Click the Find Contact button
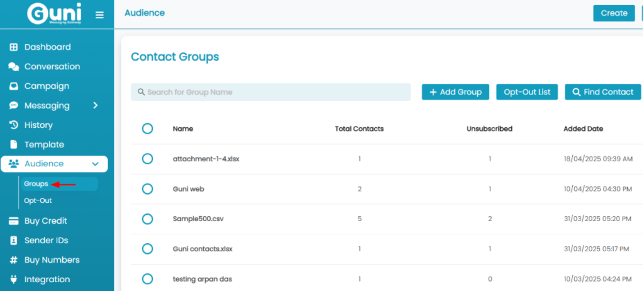Screen dimensions: 644x291 click(603, 92)
